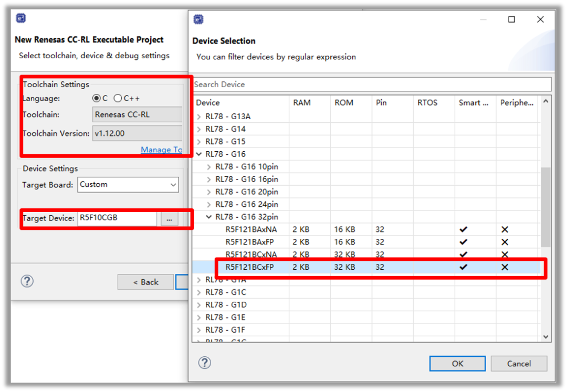The height and width of the screenshot is (392, 567).
Task: Click the scroll up arrow in device list
Action: (x=545, y=101)
